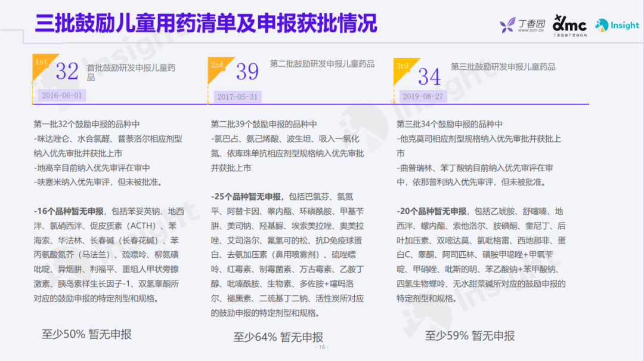Click the date label 2016-06-01
Image resolution: width=644 pixels, height=361 pixels.
click(62, 95)
